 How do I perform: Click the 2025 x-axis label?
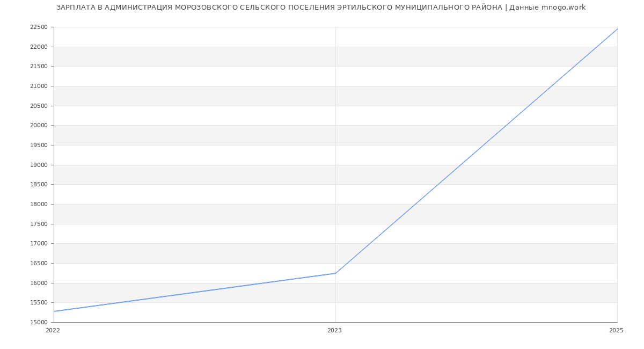coord(616,331)
